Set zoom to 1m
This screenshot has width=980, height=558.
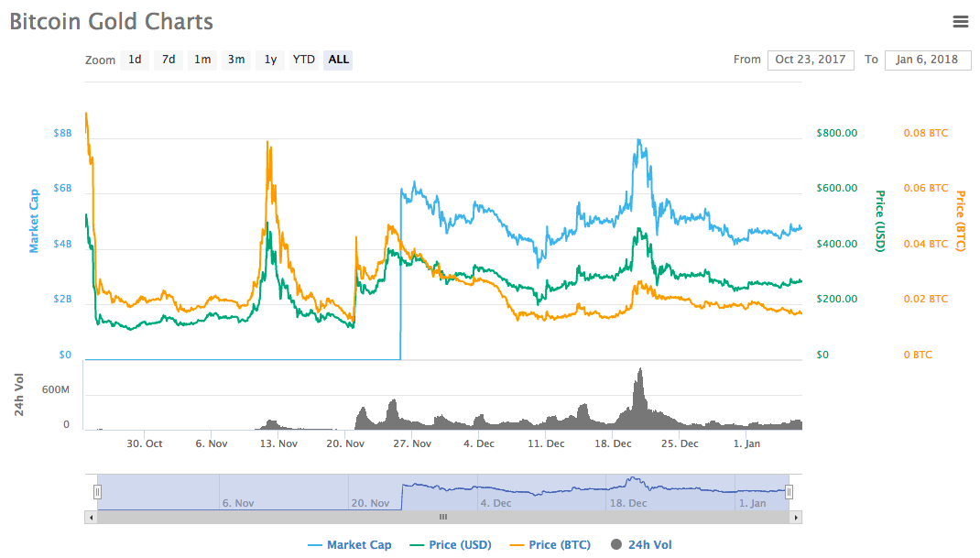(x=201, y=60)
